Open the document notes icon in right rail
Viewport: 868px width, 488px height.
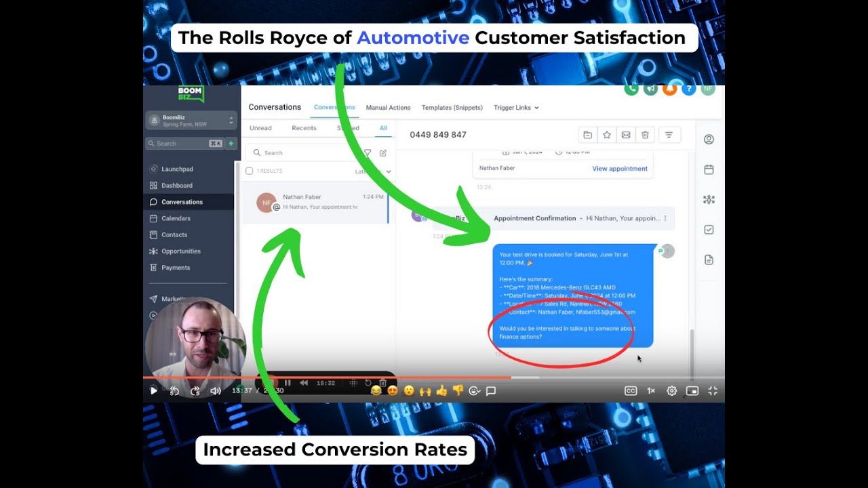point(709,260)
